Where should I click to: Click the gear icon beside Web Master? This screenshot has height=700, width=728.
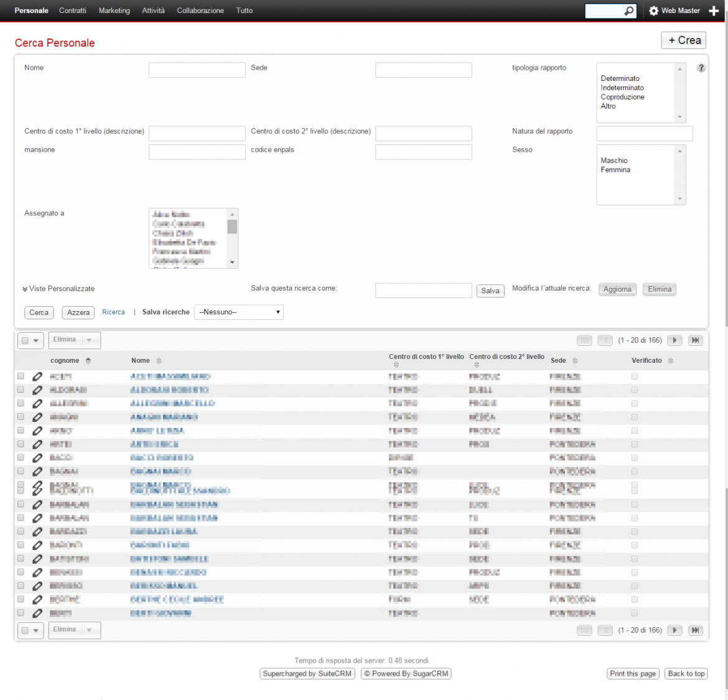point(654,11)
